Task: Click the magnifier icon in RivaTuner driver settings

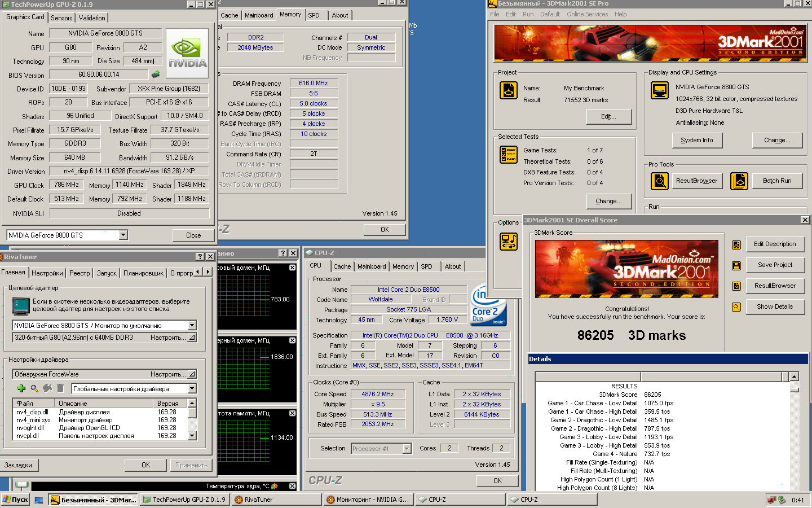Action: tap(34, 388)
